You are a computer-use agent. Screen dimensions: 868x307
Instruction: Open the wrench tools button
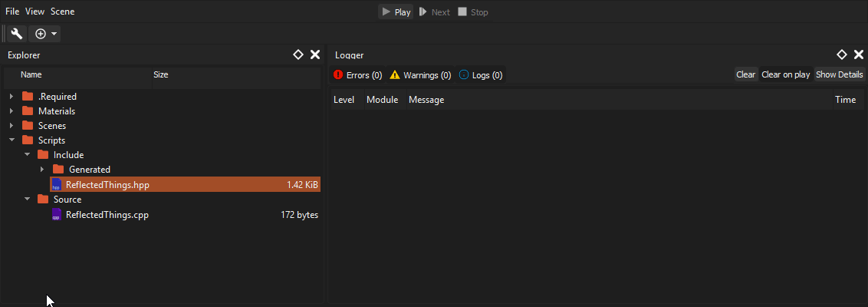click(x=17, y=34)
